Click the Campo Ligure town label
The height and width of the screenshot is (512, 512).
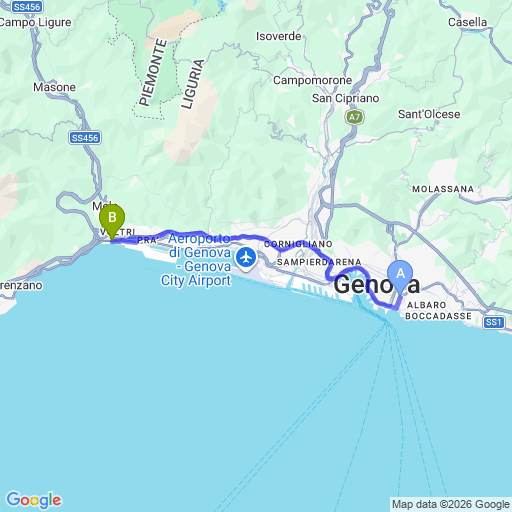pyautogui.click(x=35, y=23)
